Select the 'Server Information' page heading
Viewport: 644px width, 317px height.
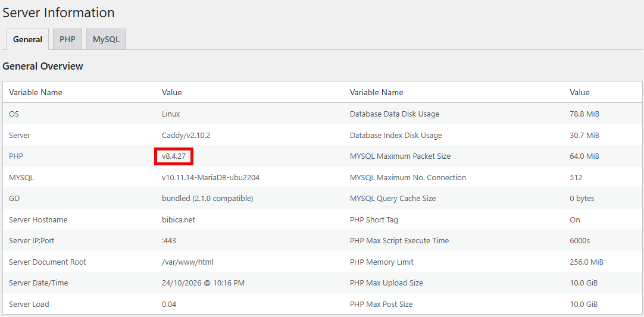(x=58, y=12)
